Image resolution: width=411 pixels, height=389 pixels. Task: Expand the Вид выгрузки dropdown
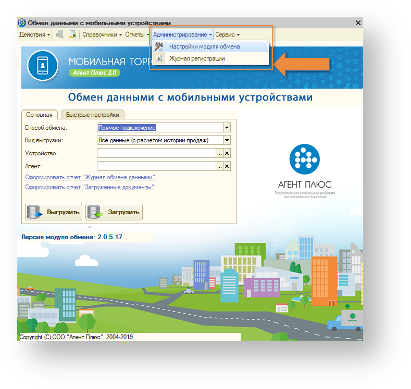coord(227,140)
